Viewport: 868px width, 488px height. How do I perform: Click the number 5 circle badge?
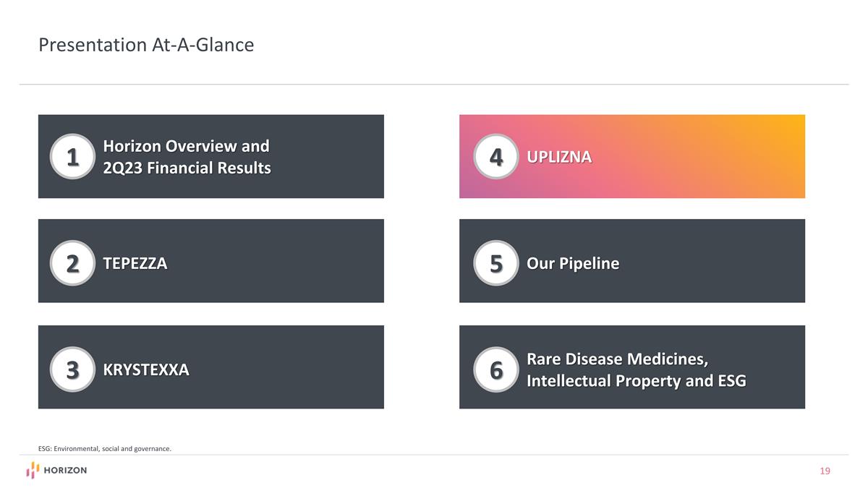tap(496, 263)
